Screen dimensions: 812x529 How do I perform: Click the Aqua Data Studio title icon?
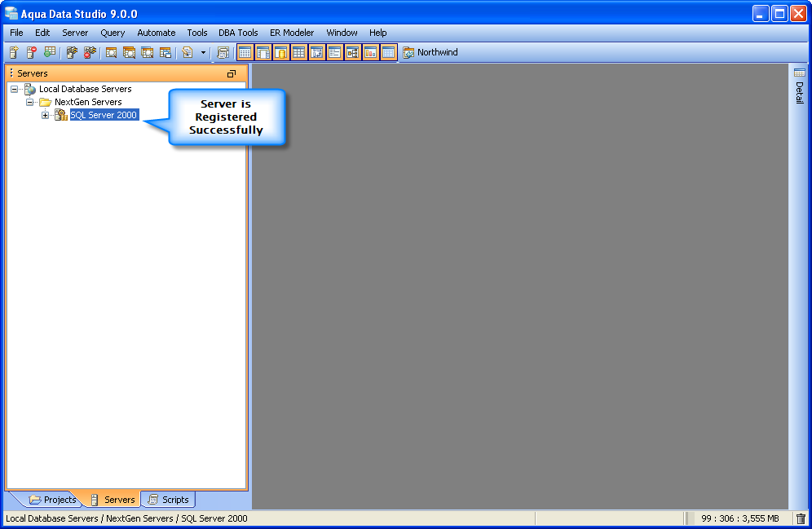click(11, 14)
